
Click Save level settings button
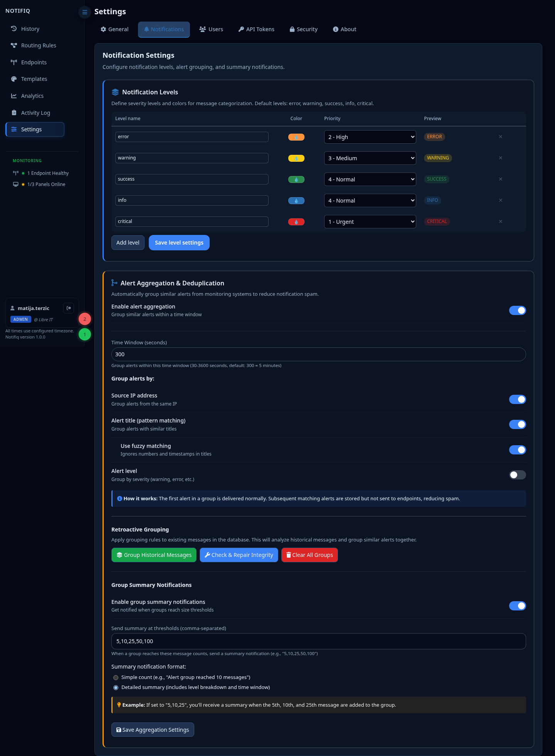click(x=179, y=243)
